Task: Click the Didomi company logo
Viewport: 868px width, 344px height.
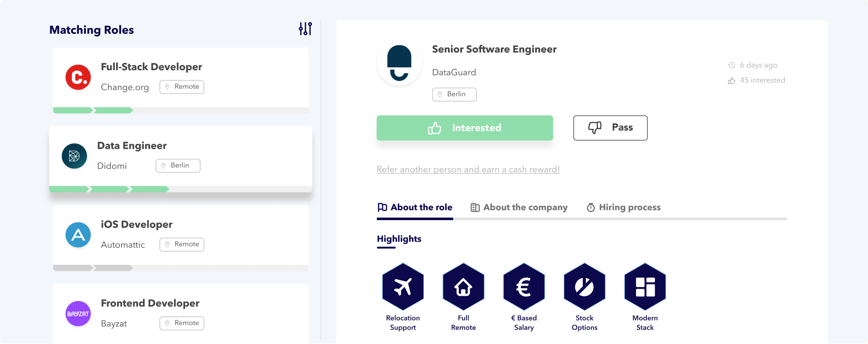Action: click(x=74, y=156)
